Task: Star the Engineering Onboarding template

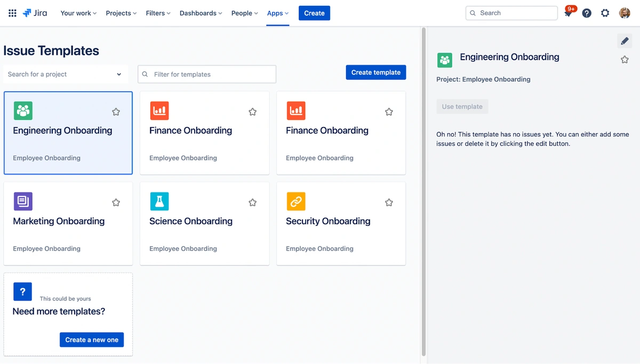Action: 116,111
